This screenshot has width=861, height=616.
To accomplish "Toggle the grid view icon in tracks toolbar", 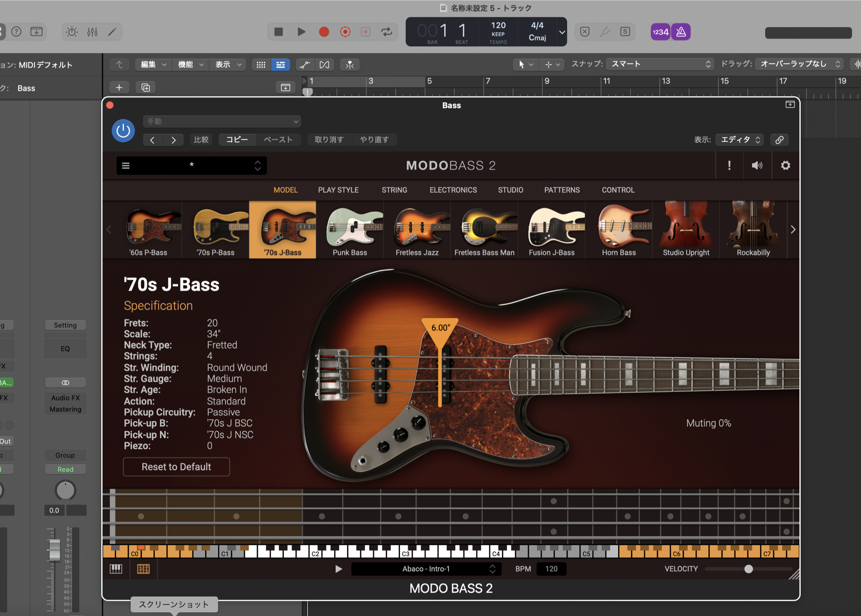I will (x=261, y=65).
